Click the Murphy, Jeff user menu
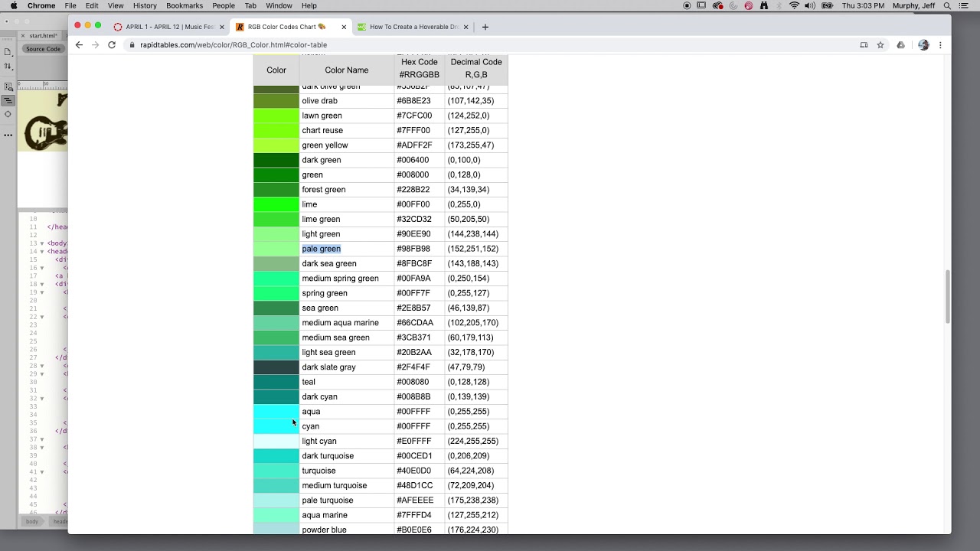Viewport: 980px width, 551px height. pyautogui.click(x=915, y=5)
